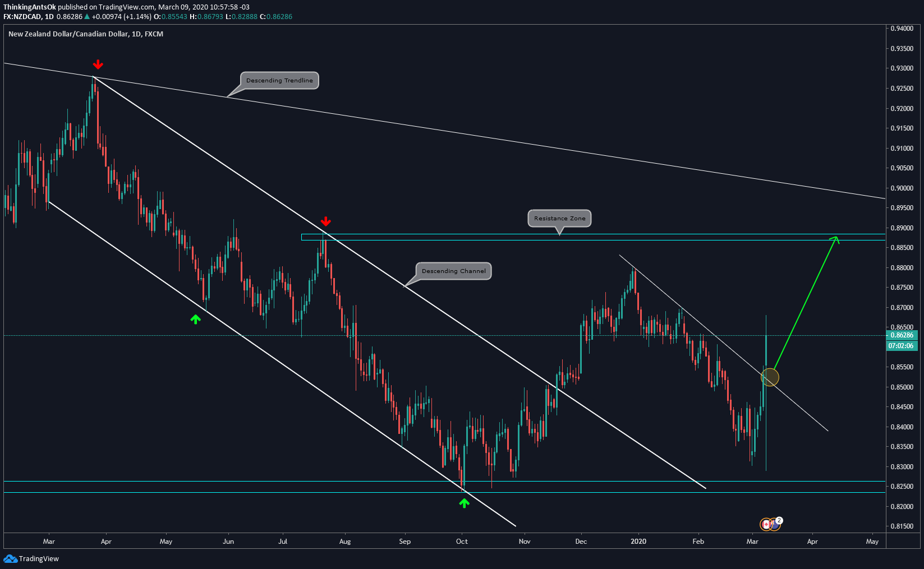Click the Jul label on time axis

pos(283,542)
